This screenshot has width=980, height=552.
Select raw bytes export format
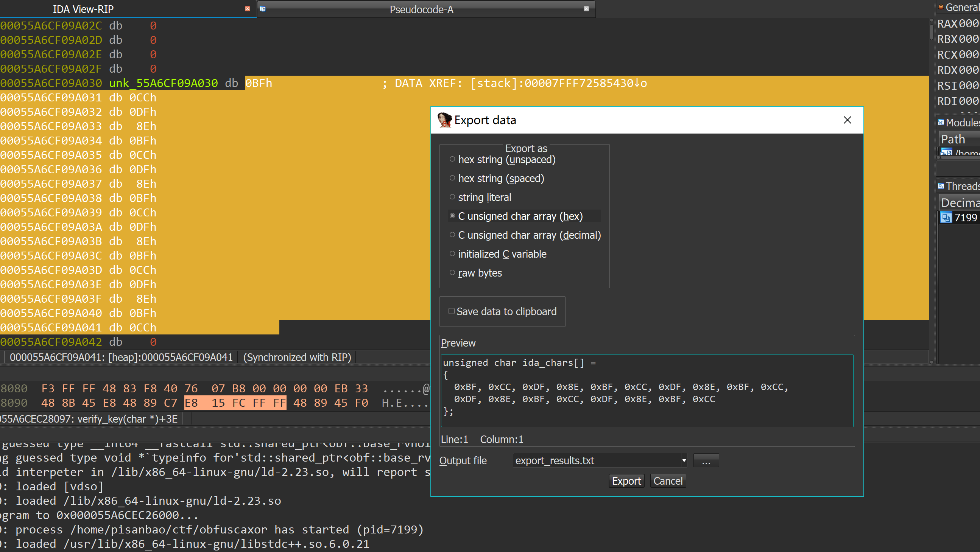click(x=452, y=272)
